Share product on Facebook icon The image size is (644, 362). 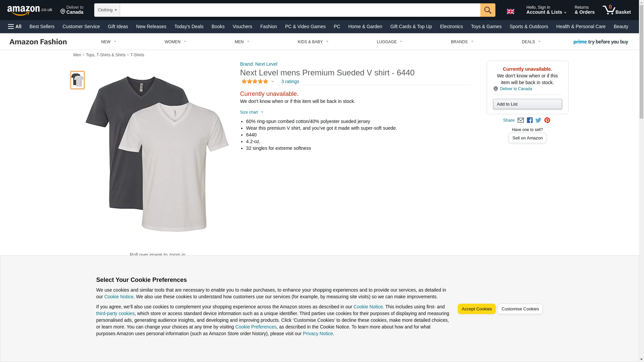click(x=530, y=120)
